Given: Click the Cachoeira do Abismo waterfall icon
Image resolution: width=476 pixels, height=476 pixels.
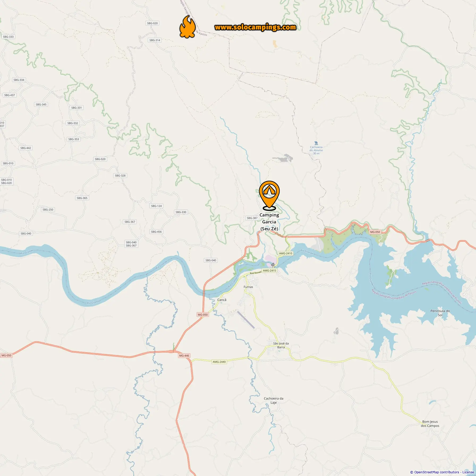Looking at the screenshot, I should coord(316,143).
